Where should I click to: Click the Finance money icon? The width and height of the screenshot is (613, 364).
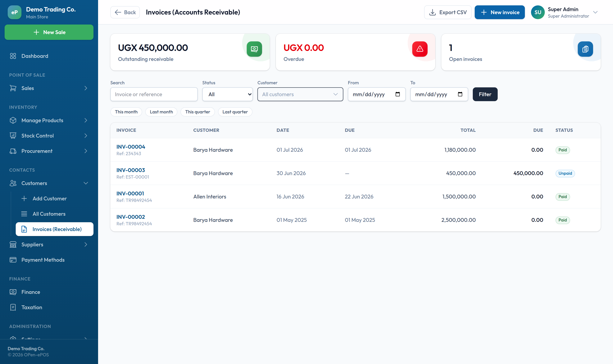13,292
